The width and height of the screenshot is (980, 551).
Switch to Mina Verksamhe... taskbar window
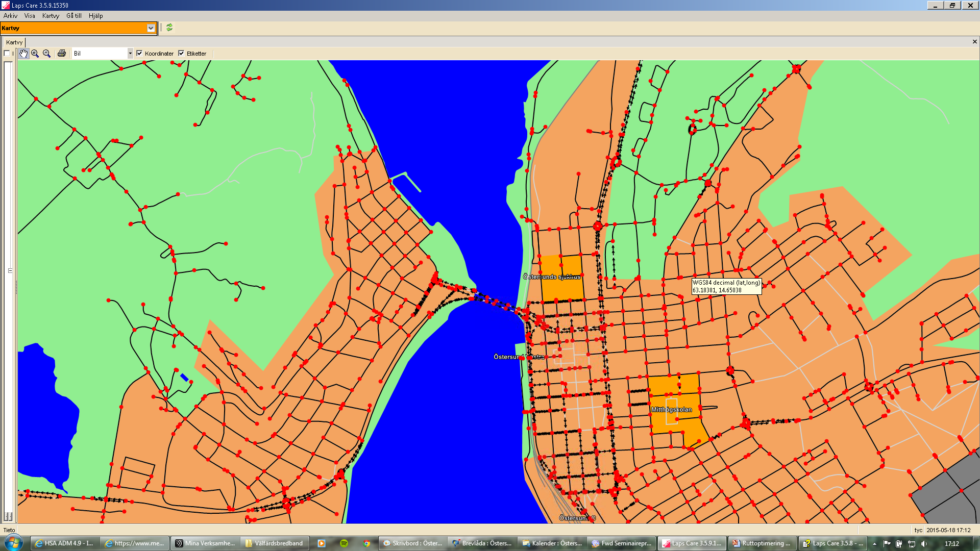click(x=205, y=543)
